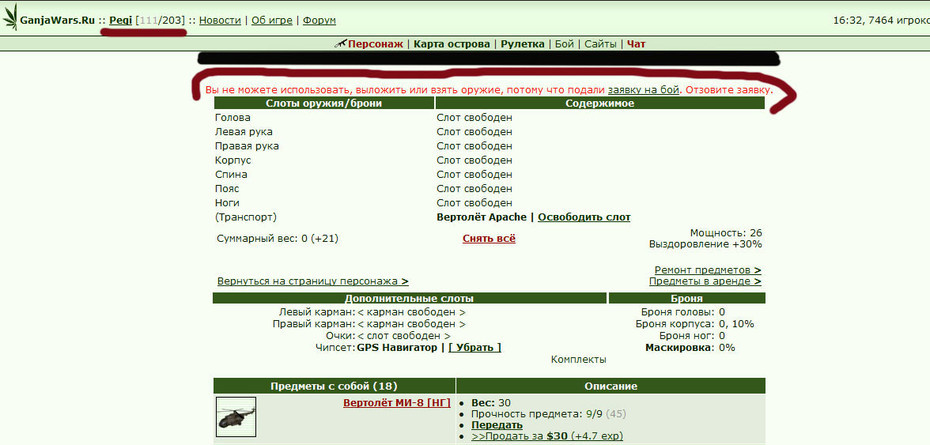Screen dimensions: 930x445
Task: Click the Содержимое column header
Action: [600, 103]
